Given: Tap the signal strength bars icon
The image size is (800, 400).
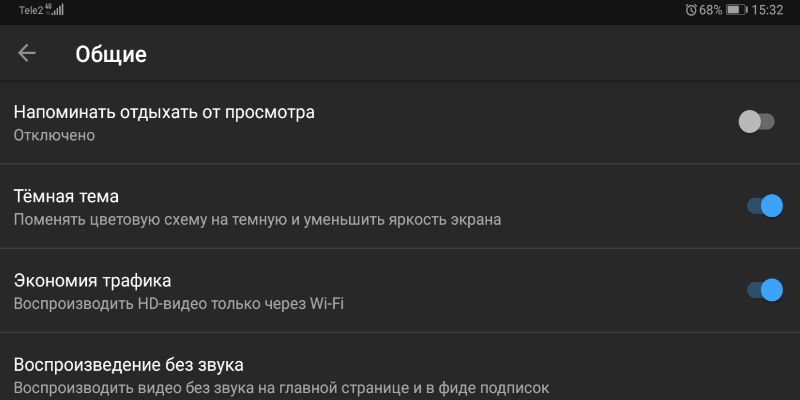Looking at the screenshot, I should (x=58, y=10).
